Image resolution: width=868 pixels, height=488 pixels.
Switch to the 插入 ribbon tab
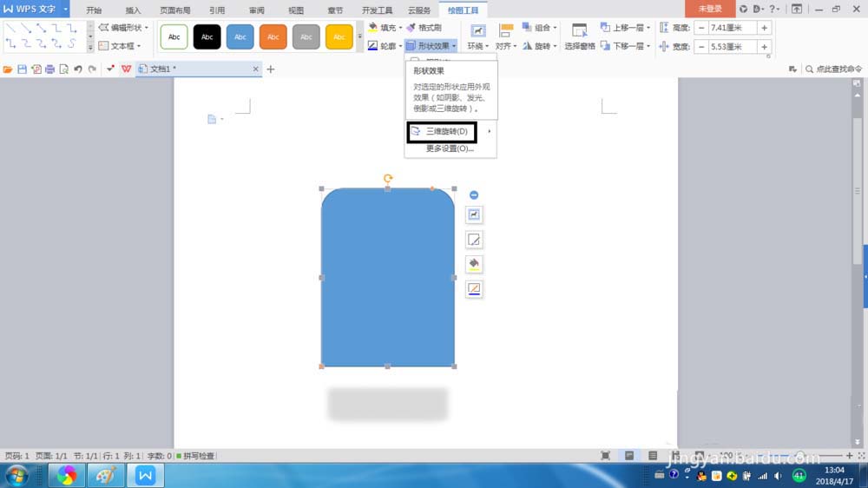[133, 10]
